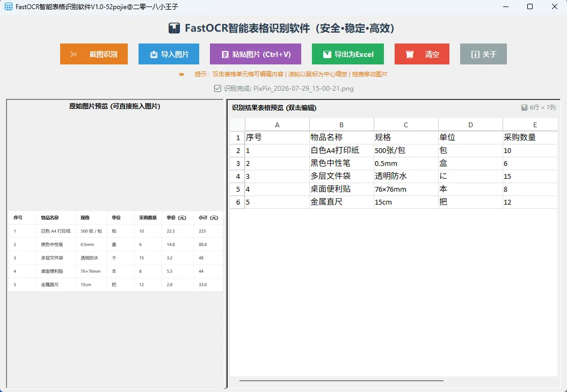Select cell 多层文件袋

341,177
